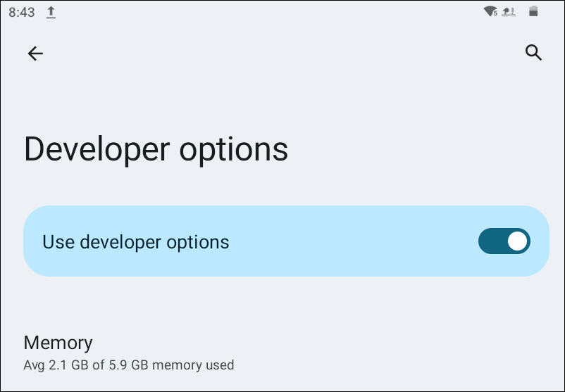
Task: Open the Memory settings entry
Action: pos(128,353)
